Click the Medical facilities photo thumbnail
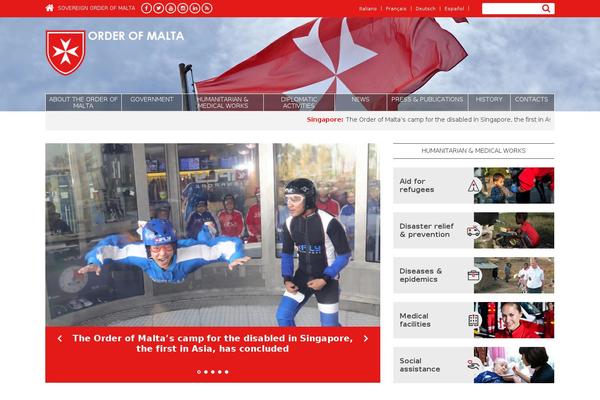The image size is (600, 400). click(x=514, y=320)
